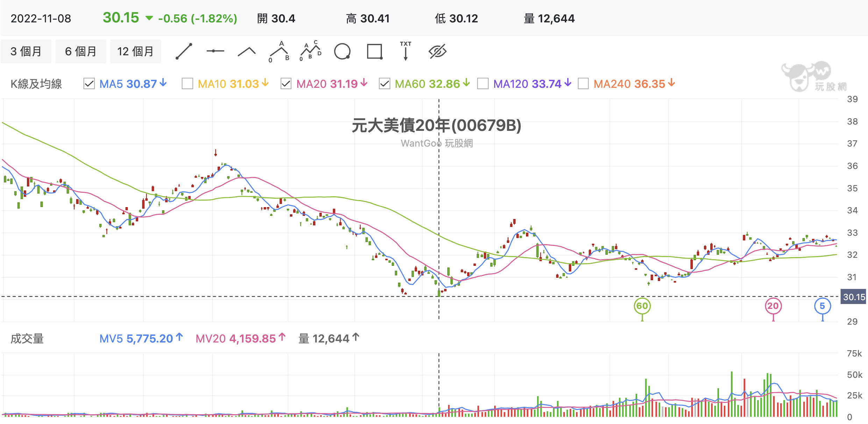Viewport: 868px width, 424px height.
Task: Select the 0-A-B-C-D wave pattern tool
Action: click(311, 51)
